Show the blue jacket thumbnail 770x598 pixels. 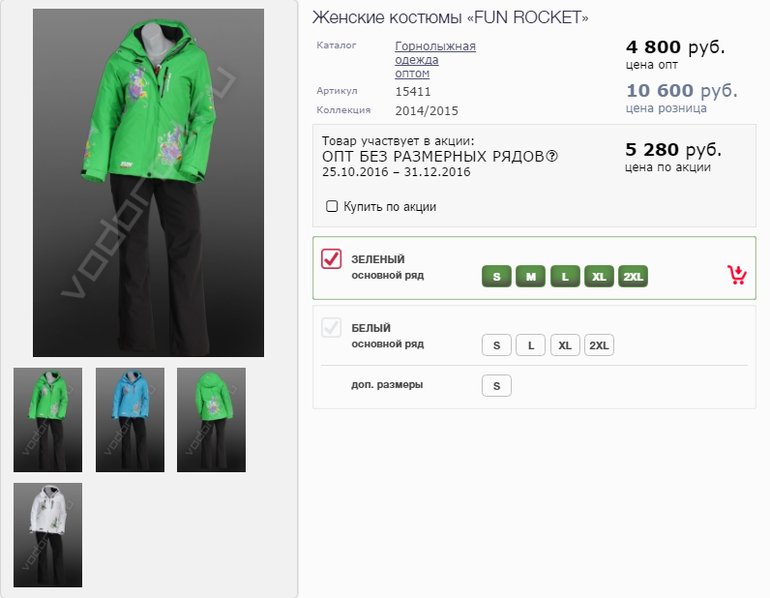[x=130, y=420]
